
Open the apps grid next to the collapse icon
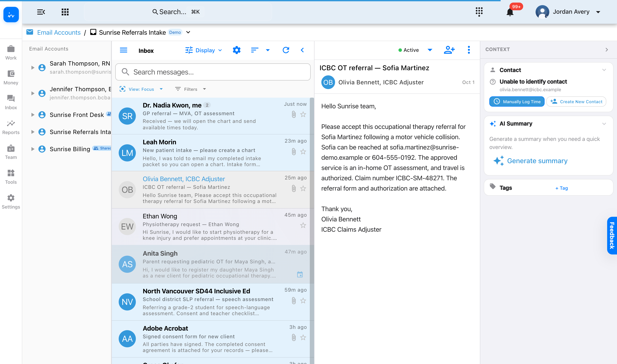coord(65,12)
